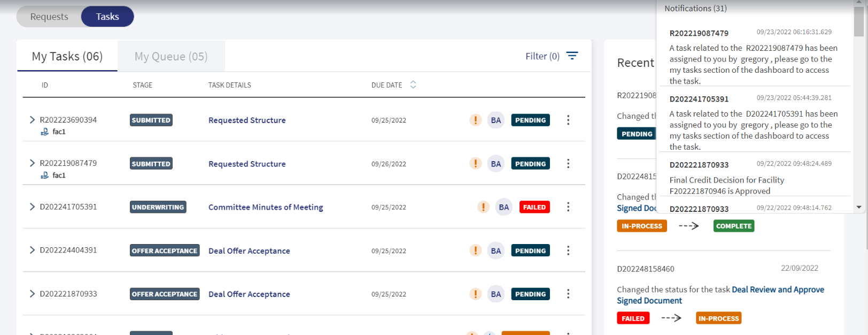
Task: Click warning icon in row D202221870933
Action: 475,294
